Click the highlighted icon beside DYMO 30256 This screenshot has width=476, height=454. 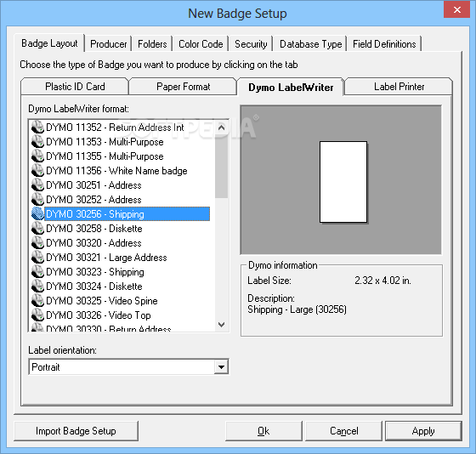click(37, 213)
